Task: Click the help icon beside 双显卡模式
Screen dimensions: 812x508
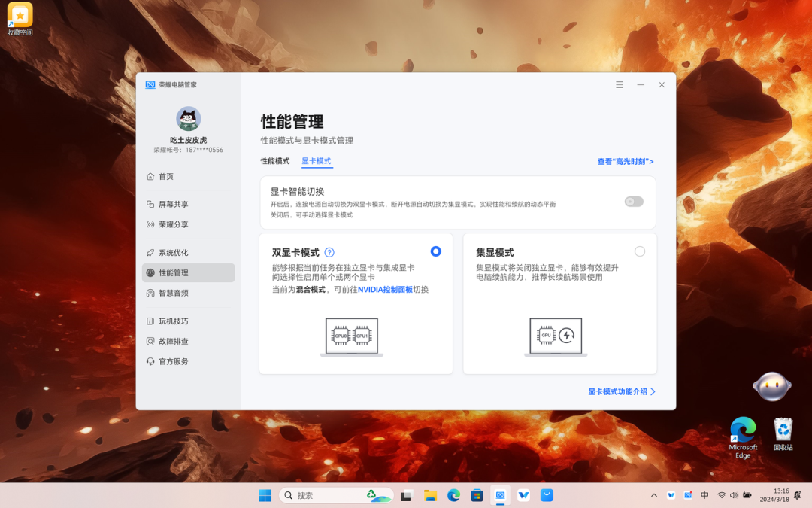Action: click(x=329, y=252)
